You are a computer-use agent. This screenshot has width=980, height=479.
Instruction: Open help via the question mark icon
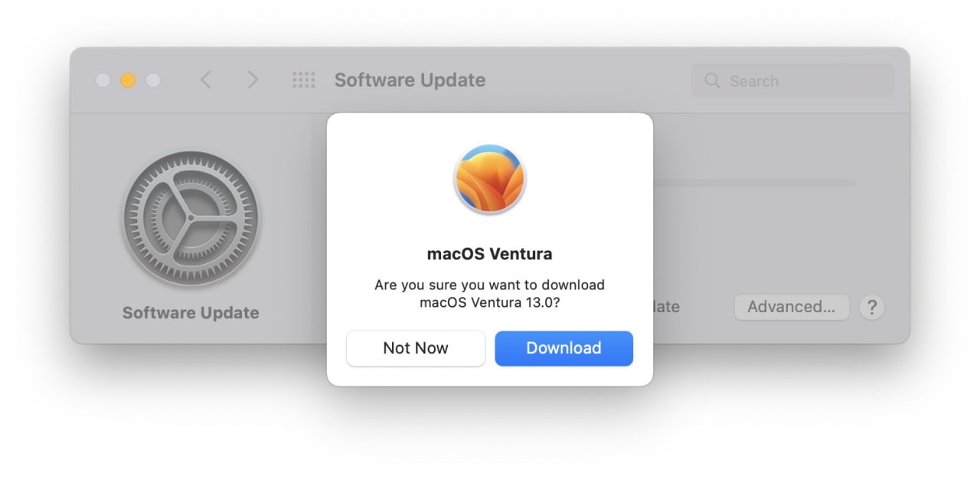coord(872,307)
